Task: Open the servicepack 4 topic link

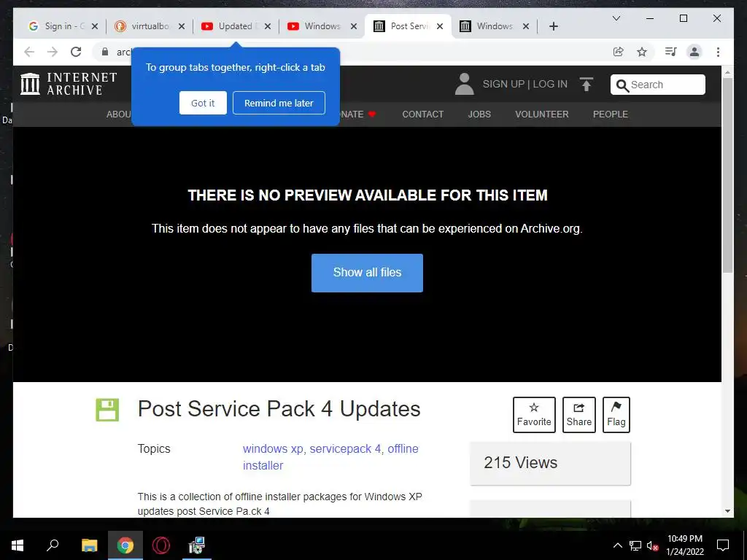Action: point(345,448)
